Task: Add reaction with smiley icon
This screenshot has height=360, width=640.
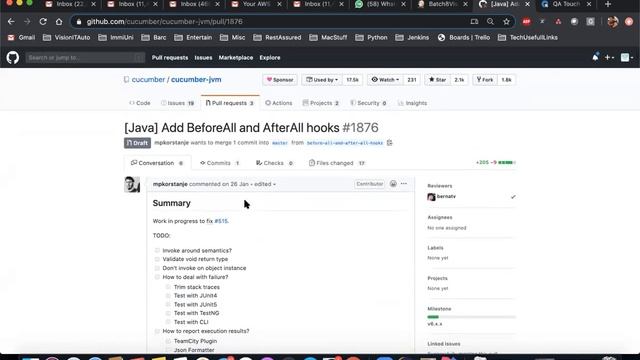Action: 393,184
